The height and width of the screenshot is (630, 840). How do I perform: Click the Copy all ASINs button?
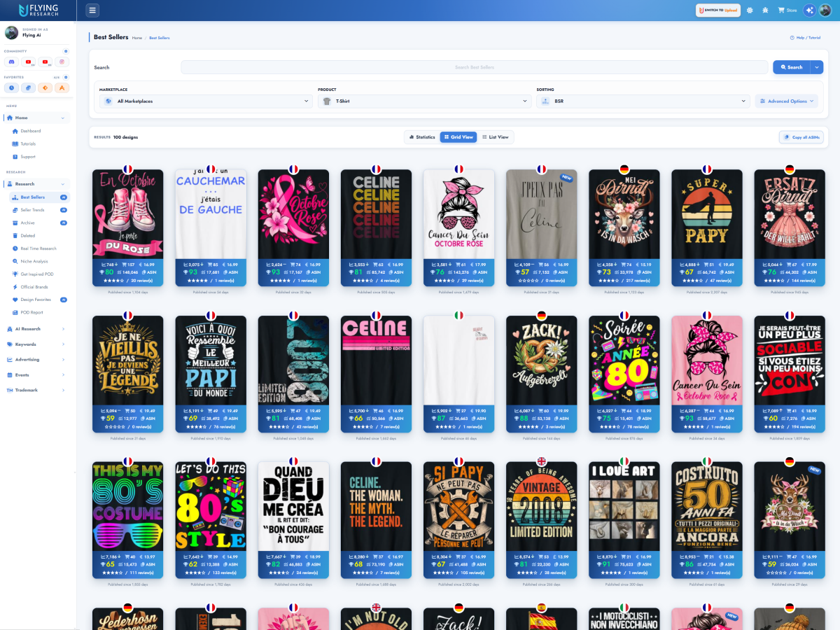[801, 137]
